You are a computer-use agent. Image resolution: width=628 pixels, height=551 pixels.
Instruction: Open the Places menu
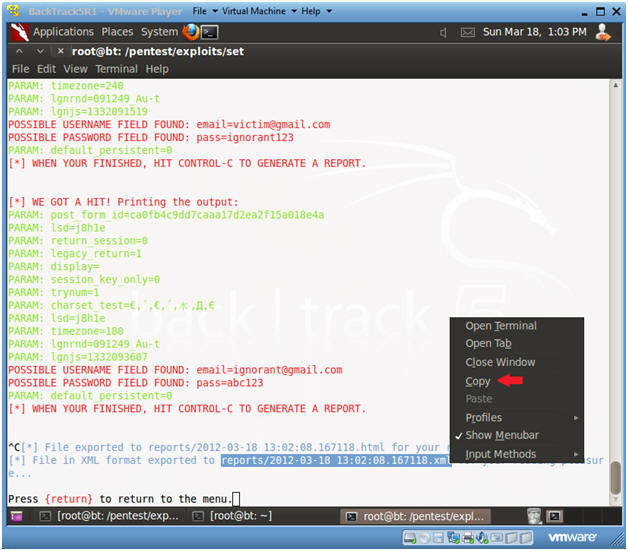[117, 32]
